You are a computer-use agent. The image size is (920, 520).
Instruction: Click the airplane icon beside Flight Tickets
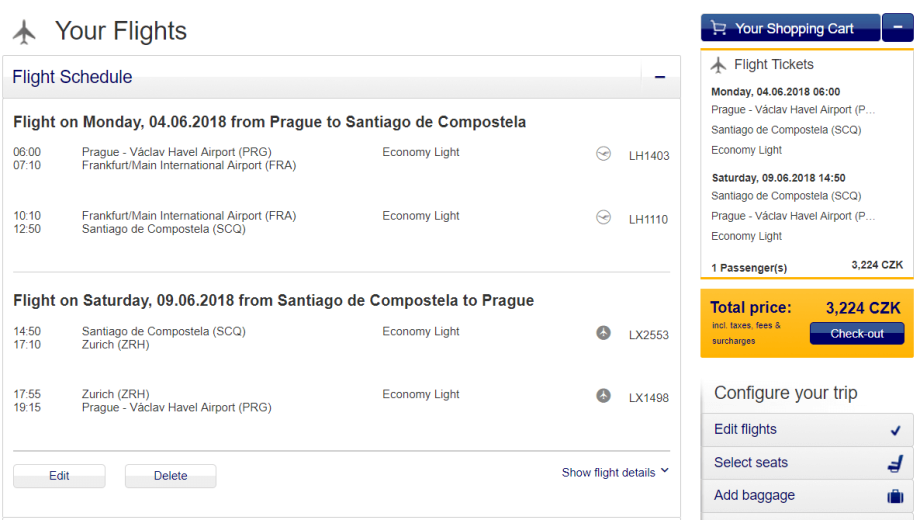[x=719, y=65]
